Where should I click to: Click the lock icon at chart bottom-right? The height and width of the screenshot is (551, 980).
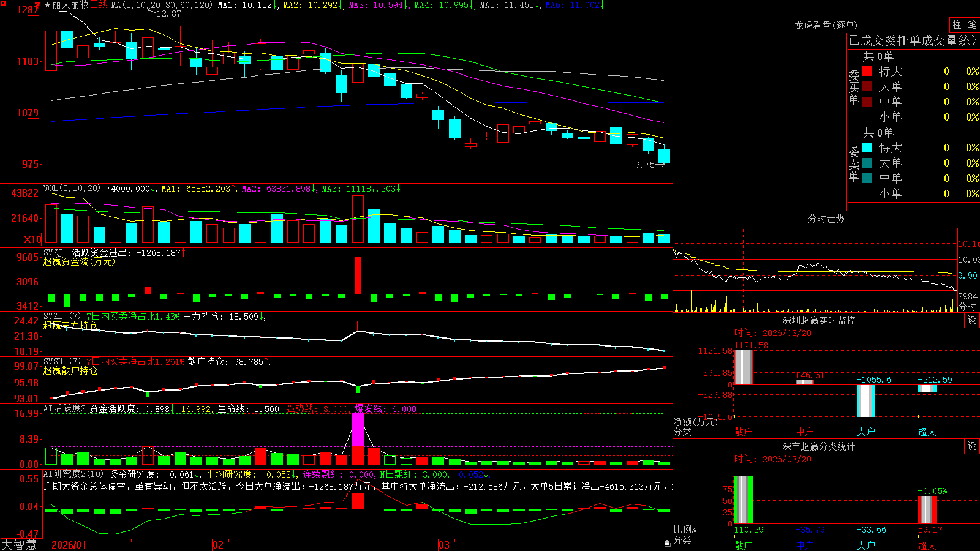(x=668, y=543)
